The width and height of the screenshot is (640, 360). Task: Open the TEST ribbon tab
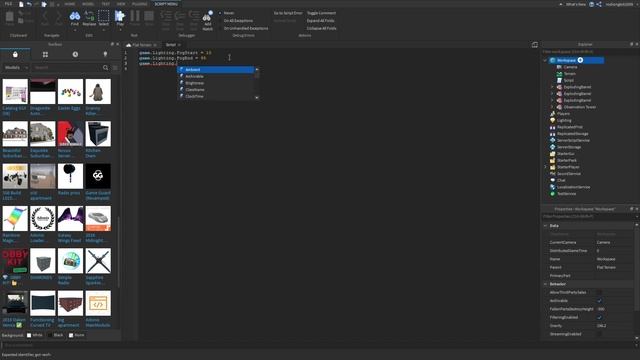(106, 4)
